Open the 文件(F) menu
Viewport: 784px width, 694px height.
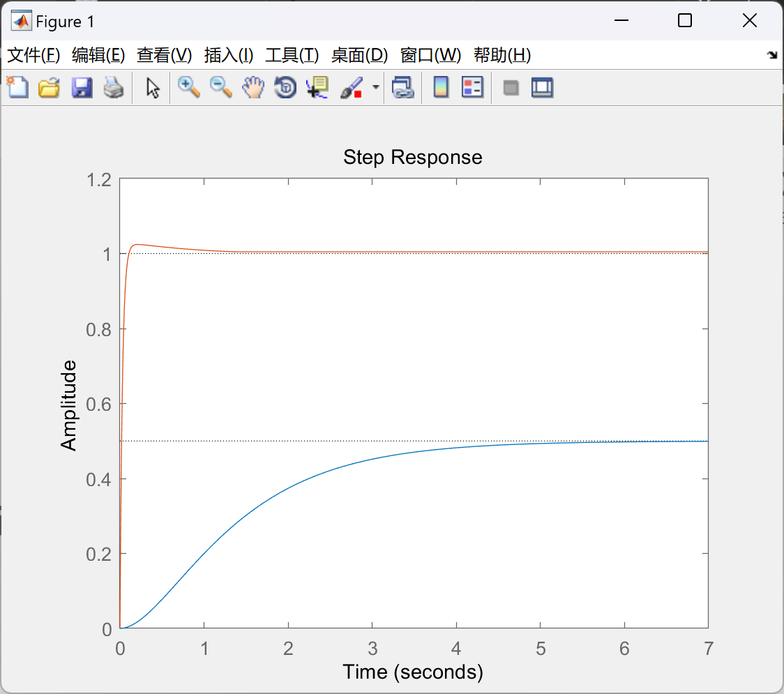tap(33, 55)
